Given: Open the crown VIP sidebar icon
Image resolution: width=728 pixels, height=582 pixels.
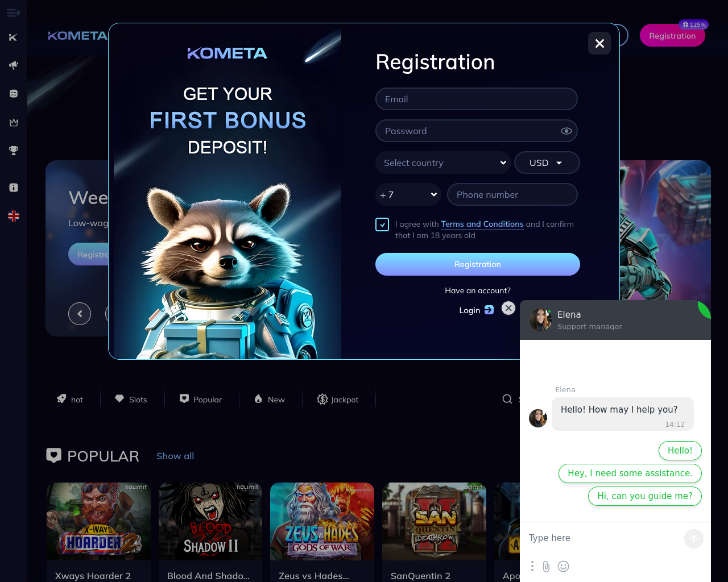Looking at the screenshot, I should coord(14,122).
